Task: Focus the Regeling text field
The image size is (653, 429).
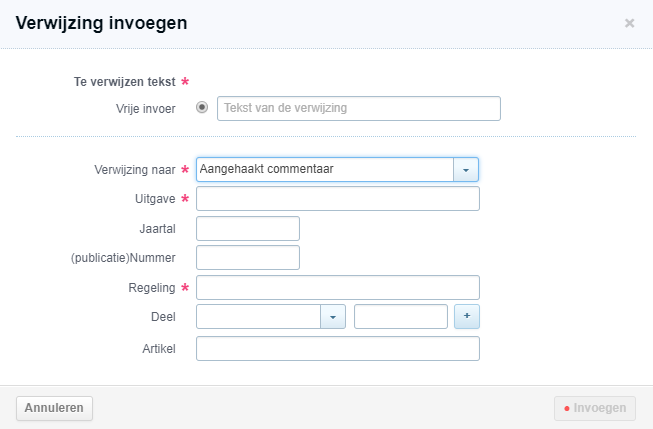Action: (338, 288)
